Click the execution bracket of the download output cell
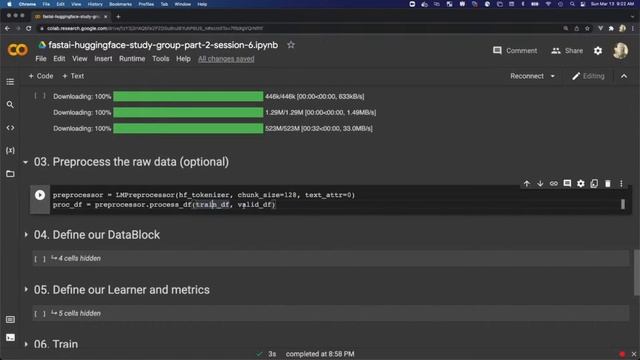The image size is (640, 360). tap(40, 97)
